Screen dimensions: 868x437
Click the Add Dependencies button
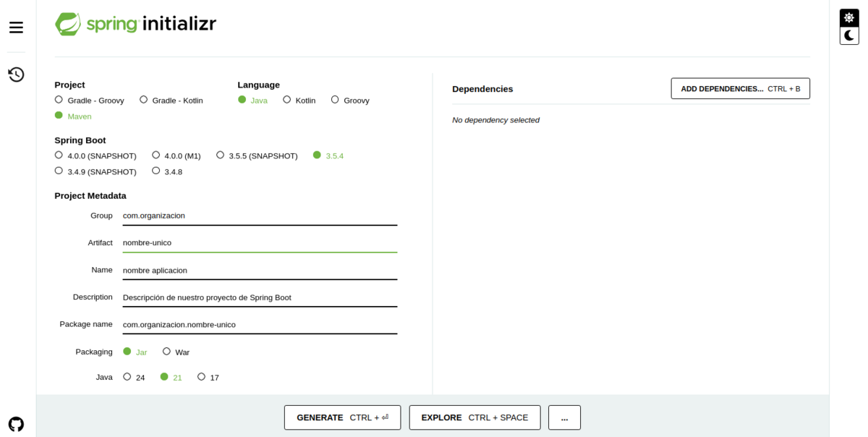coord(740,88)
